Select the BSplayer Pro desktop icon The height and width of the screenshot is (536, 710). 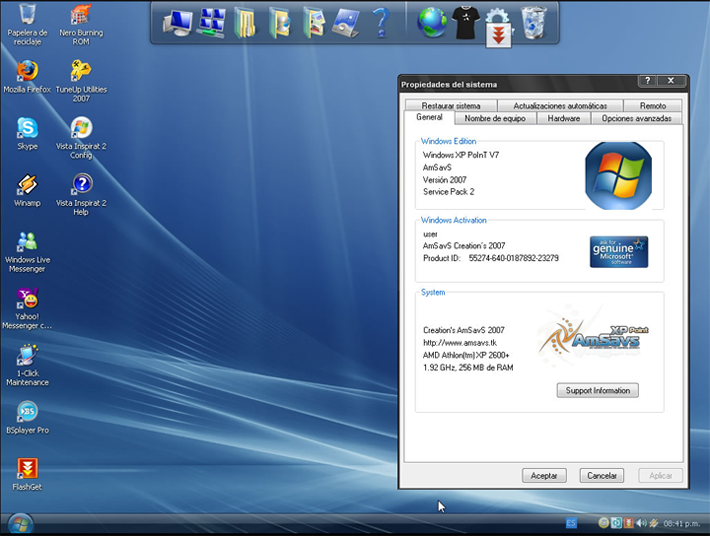[x=27, y=417]
